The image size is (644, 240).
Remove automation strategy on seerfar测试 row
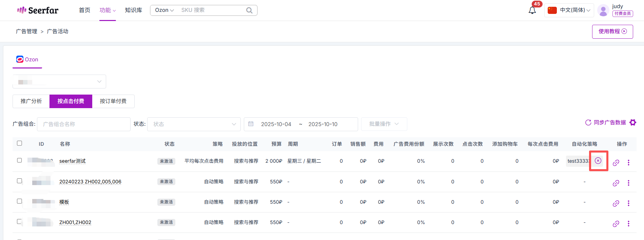[598, 161]
